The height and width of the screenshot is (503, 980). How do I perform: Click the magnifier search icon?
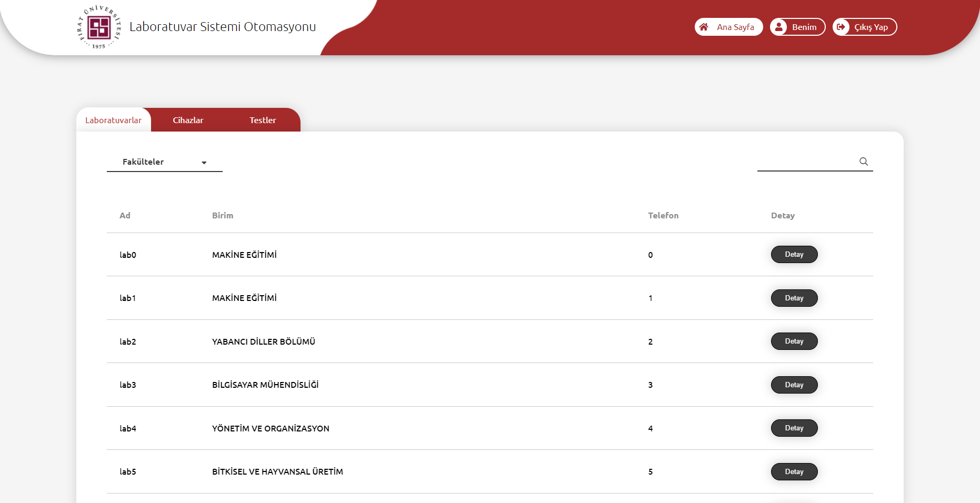[x=864, y=162]
